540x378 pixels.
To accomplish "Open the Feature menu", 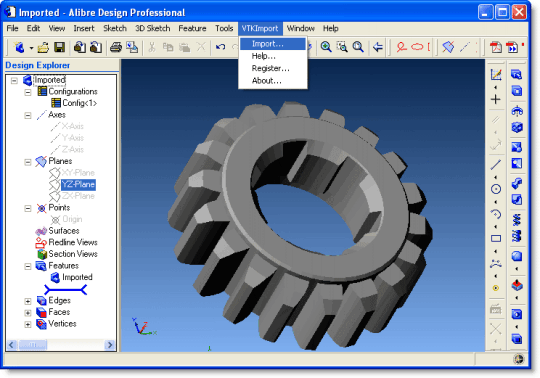I will coord(192,28).
